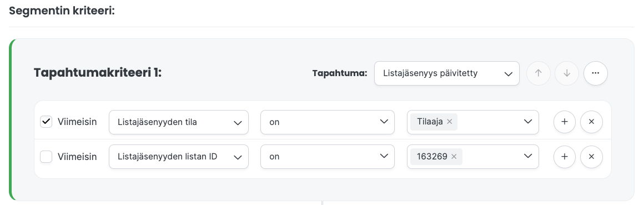644x205 pixels.
Task: Move event criterion down with arrow button
Action: 567,73
